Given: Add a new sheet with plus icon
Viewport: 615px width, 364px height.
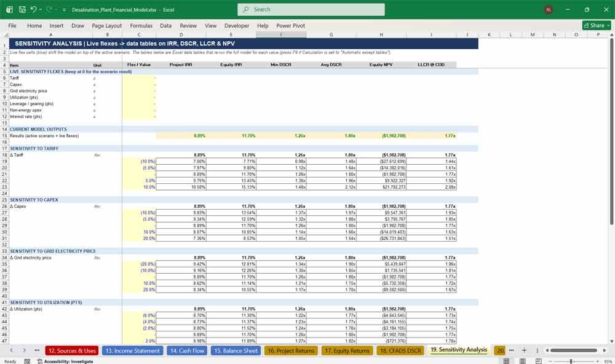Looking at the screenshot, I should (x=524, y=350).
